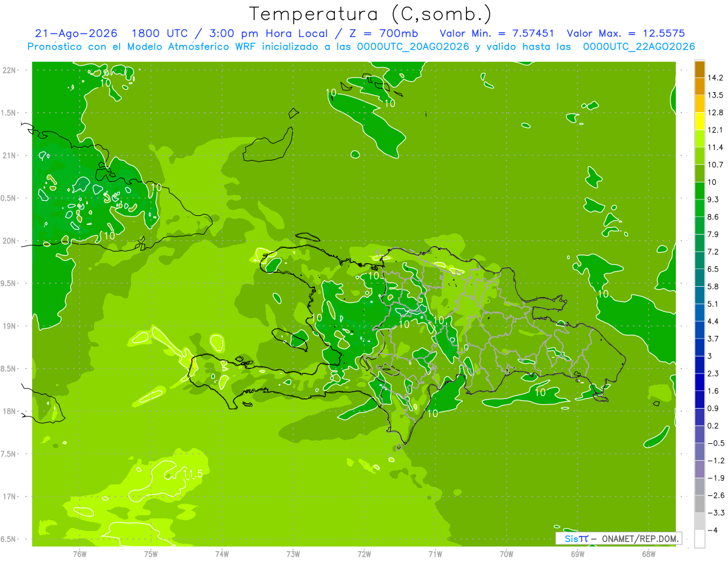The width and height of the screenshot is (728, 562).
Task: Click the '20N' latitude label
Action: point(10,241)
